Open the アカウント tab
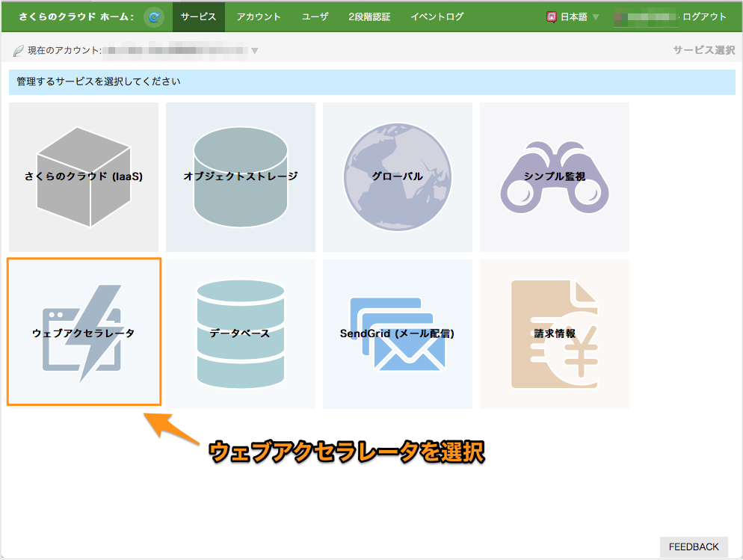This screenshot has height=560, width=743. tap(259, 17)
